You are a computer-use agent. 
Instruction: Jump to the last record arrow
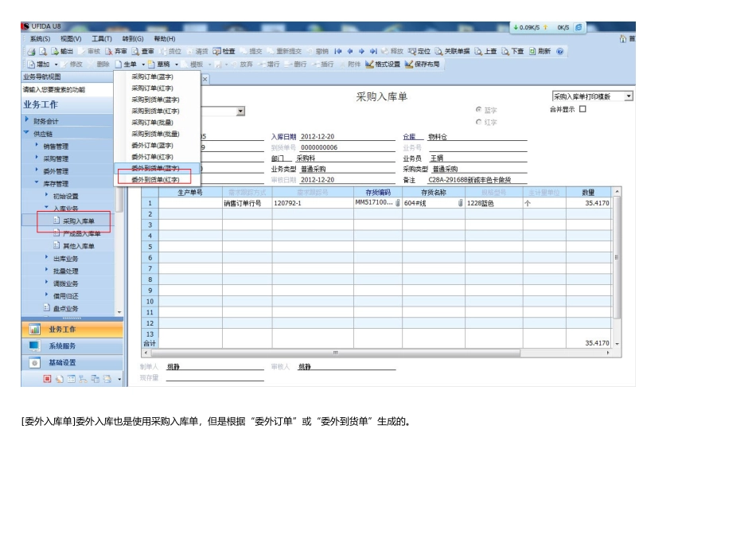pyautogui.click(x=373, y=52)
